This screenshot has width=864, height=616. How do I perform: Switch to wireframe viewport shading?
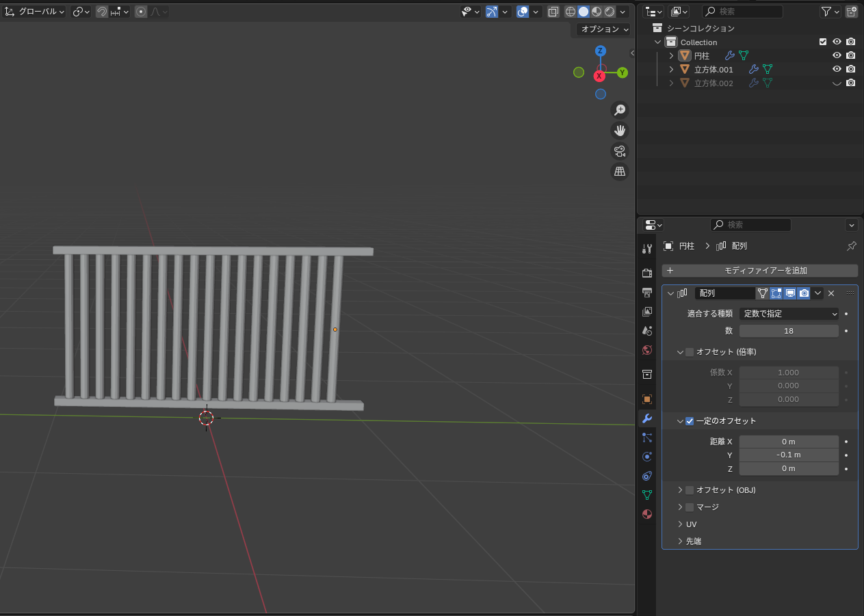[570, 12]
